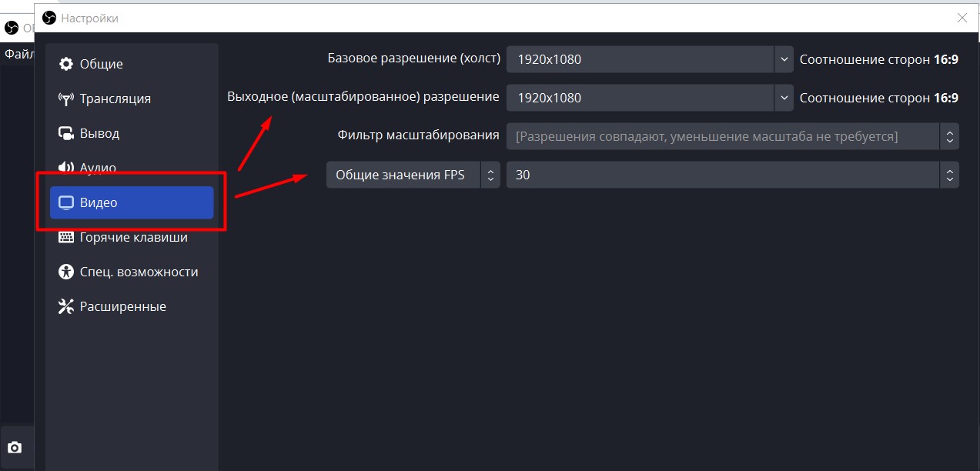Open the Файл menu
The image size is (980, 471).
click(x=17, y=54)
